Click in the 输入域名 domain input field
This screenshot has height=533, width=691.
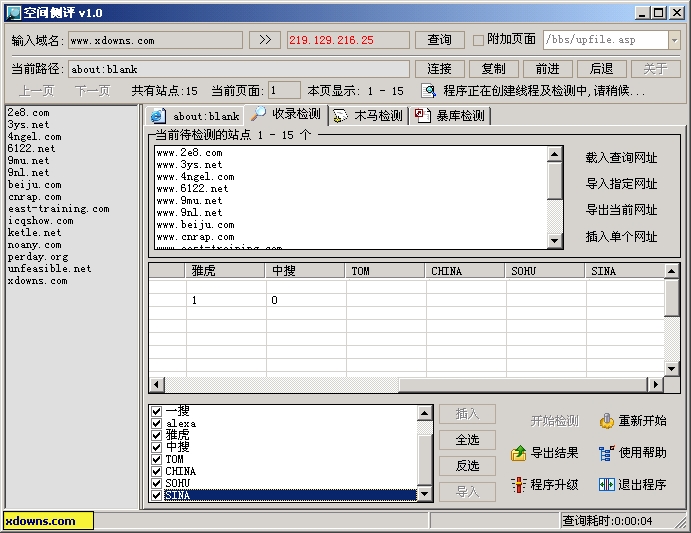[155, 41]
